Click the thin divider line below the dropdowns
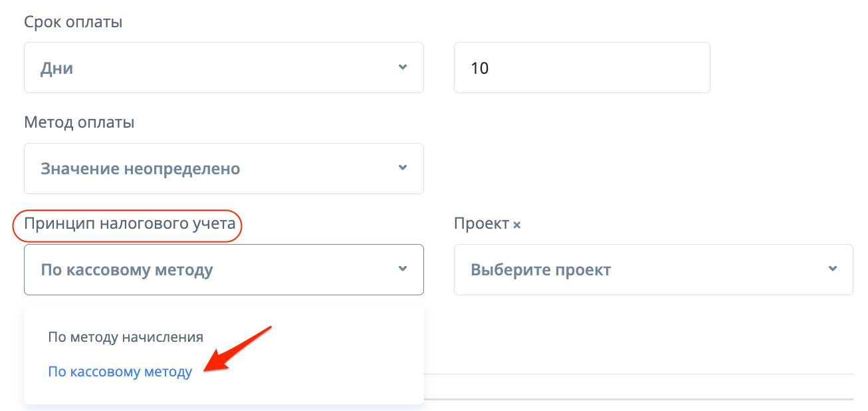 [638, 374]
